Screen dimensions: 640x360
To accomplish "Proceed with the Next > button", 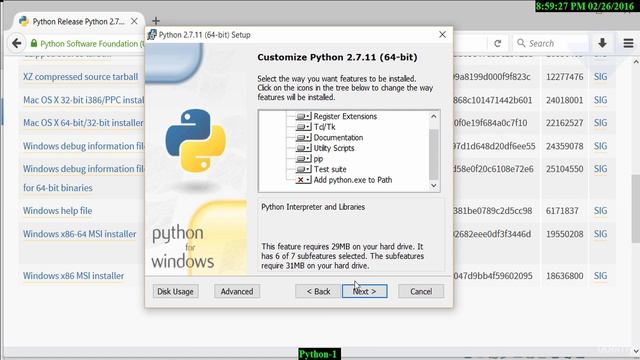I will coord(364,291).
